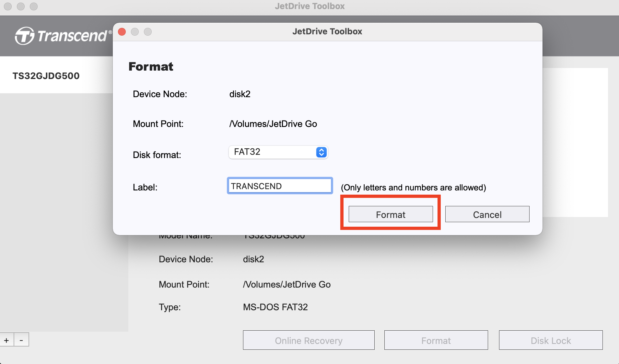The width and height of the screenshot is (619, 364).
Task: Click Online Recovery in main window
Action: pyautogui.click(x=309, y=340)
